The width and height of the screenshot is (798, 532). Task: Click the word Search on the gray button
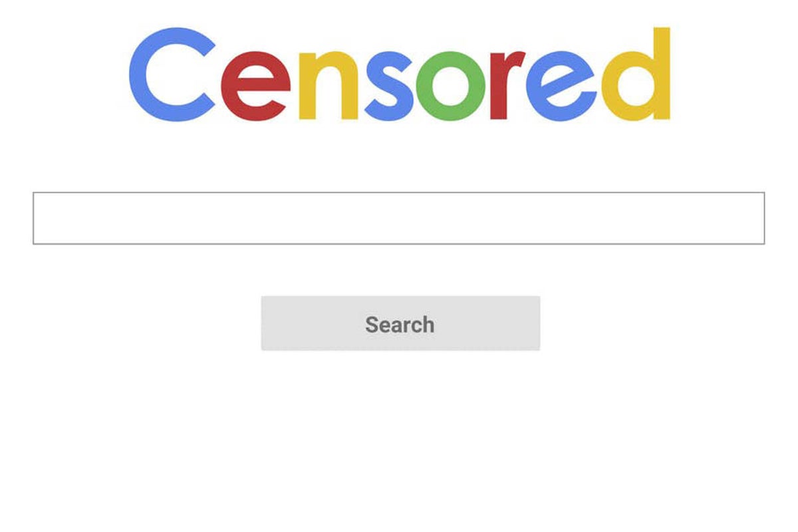400,325
